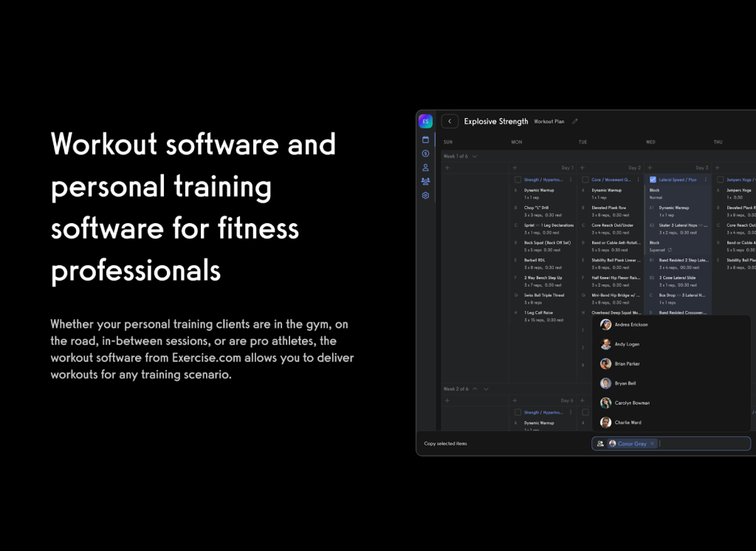Viewport: 756px width, 551px height.
Task: Check the Core / Movement workout checkbox
Action: pyautogui.click(x=585, y=179)
